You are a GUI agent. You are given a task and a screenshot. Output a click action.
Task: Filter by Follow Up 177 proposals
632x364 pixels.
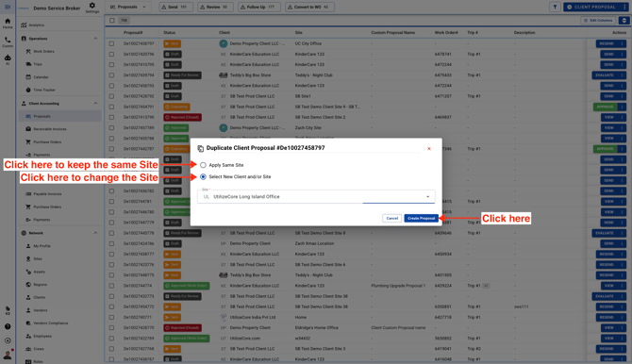[259, 7]
